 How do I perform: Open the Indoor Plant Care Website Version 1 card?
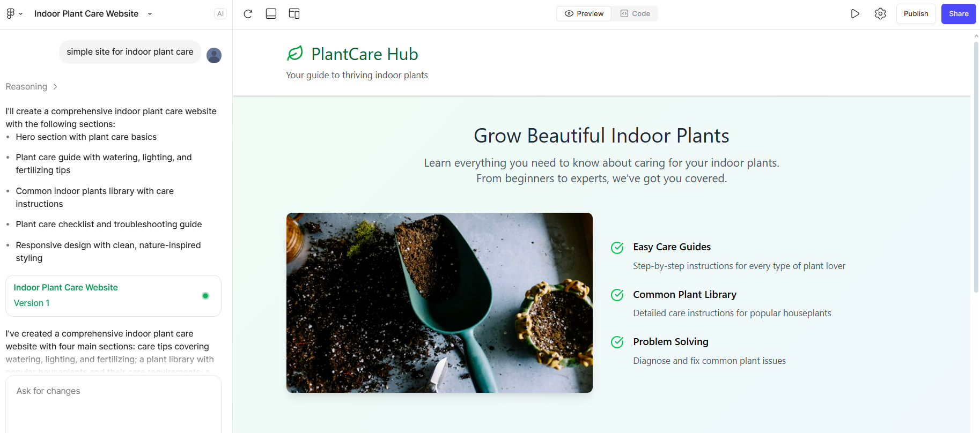(x=113, y=296)
